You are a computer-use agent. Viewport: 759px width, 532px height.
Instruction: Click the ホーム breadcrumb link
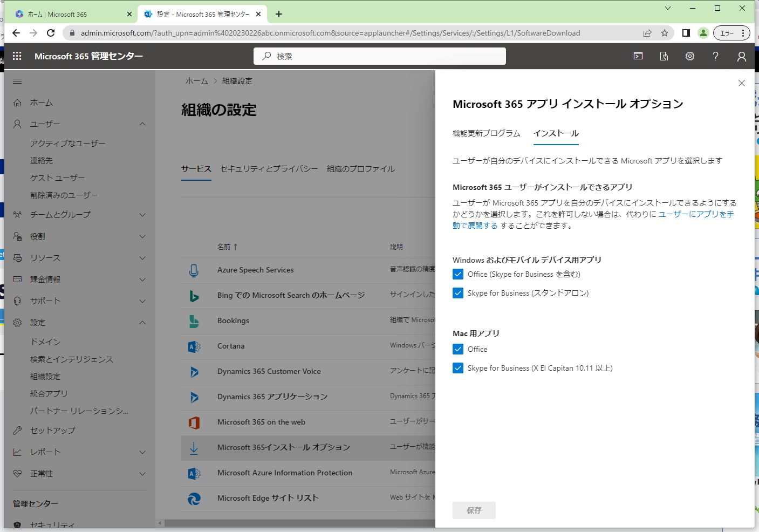(196, 81)
